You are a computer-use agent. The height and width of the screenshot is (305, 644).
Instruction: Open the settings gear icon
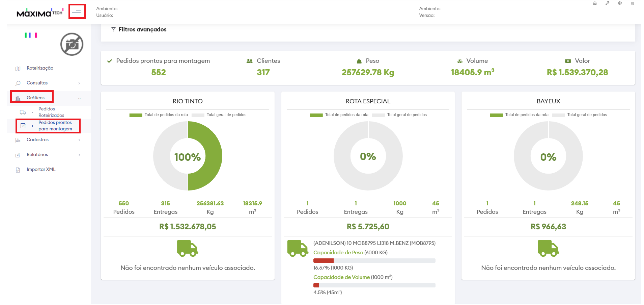pyautogui.click(x=620, y=3)
